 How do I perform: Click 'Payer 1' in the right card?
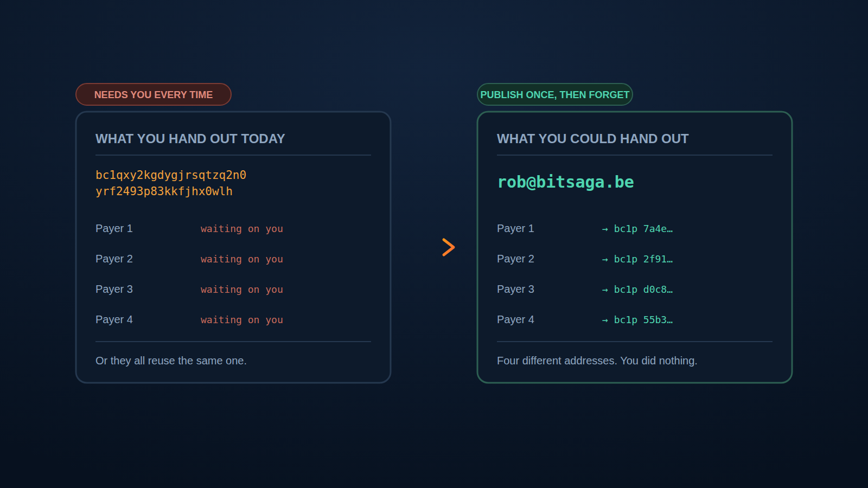click(x=515, y=228)
